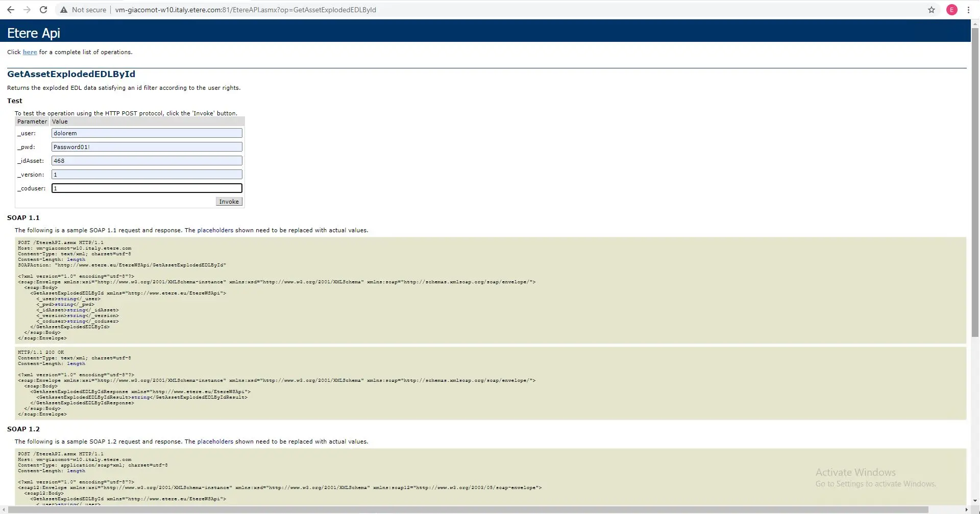Focus the _coduser text field
Viewport: 980px width, 514px height.
click(146, 188)
